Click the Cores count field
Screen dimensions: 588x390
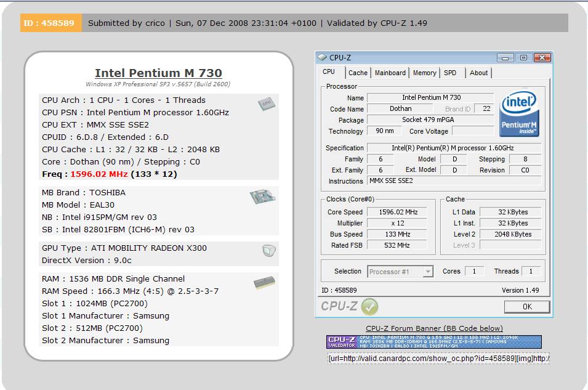tap(474, 271)
